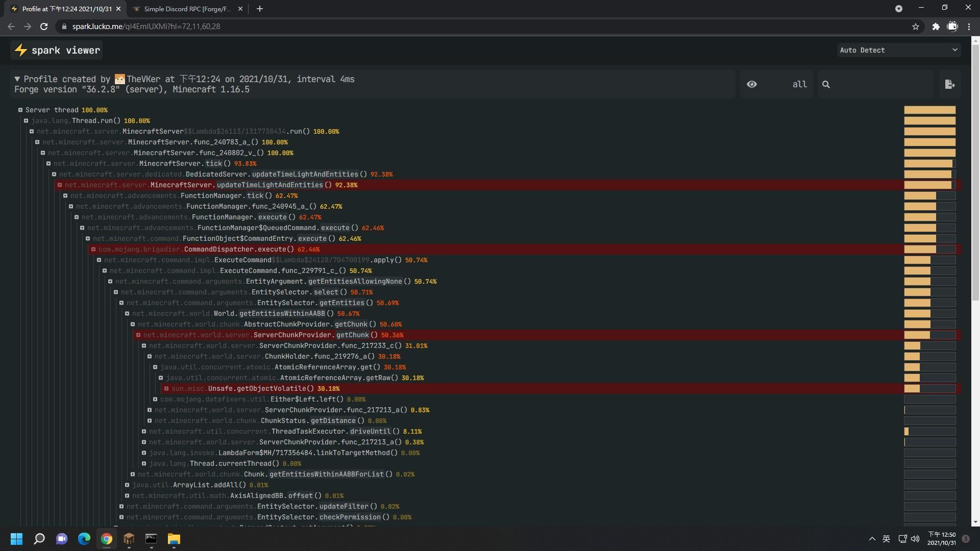The image size is (980, 551).
Task: Open Windows taskbar search
Action: pyautogui.click(x=39, y=539)
